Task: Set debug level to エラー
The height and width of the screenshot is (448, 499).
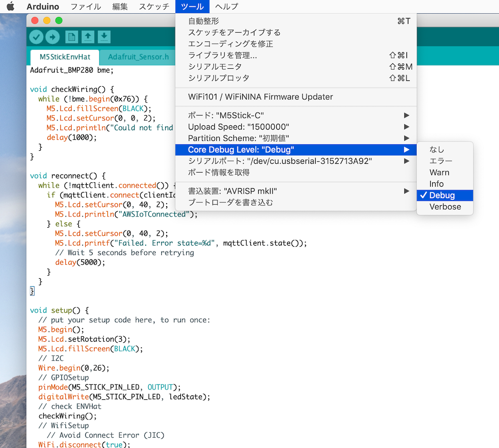Action: [445, 161]
